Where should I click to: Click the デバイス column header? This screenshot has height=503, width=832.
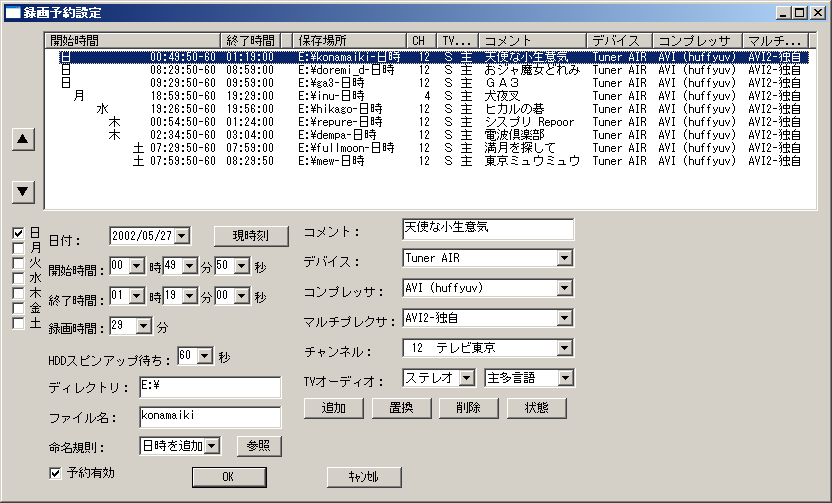click(619, 40)
